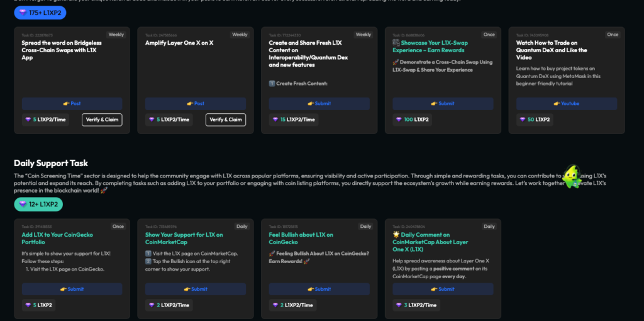The height and width of the screenshot is (321, 644).
Task: Submit the Add L1X to CoinGecko Portfolio task
Action: (x=72, y=290)
